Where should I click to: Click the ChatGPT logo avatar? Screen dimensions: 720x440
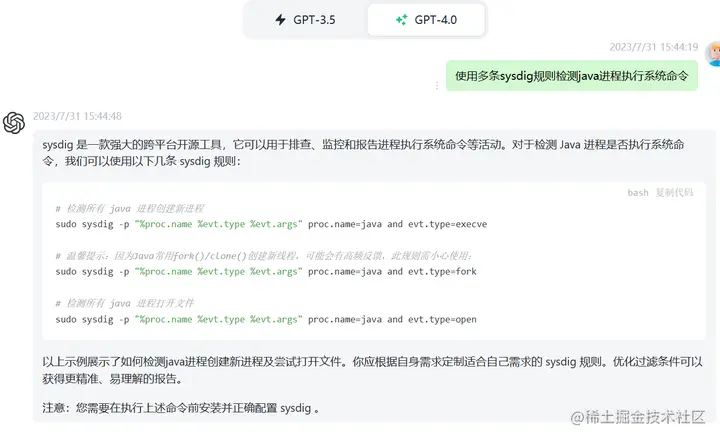click(x=14, y=123)
